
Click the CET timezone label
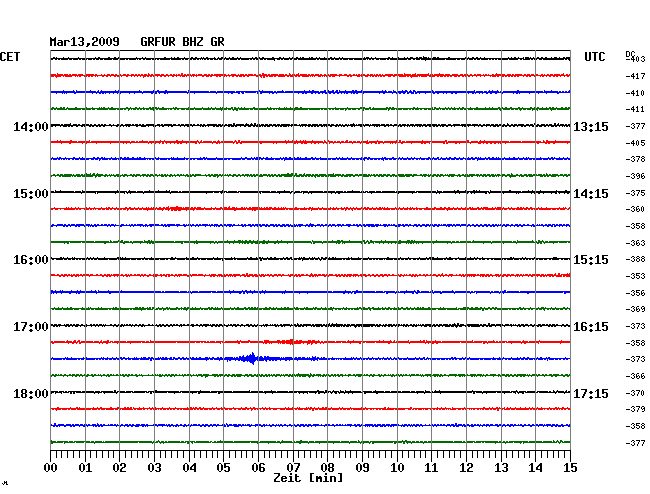(x=10, y=57)
